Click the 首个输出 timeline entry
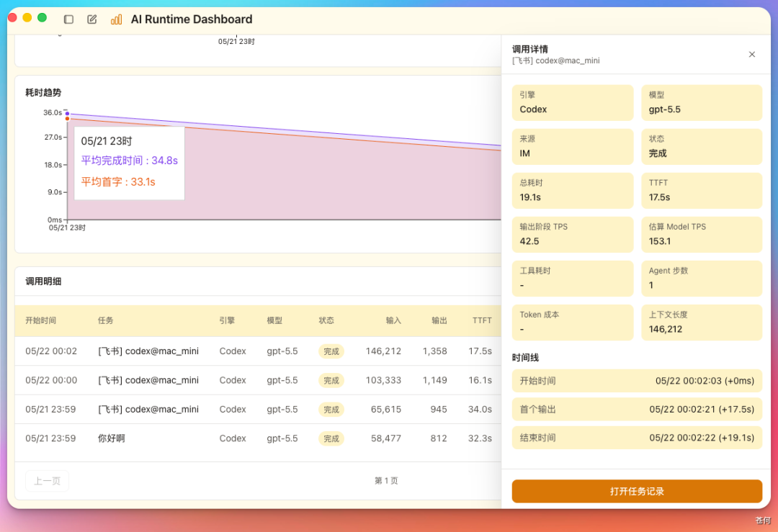Viewport: 778px width, 532px height. tap(637, 410)
